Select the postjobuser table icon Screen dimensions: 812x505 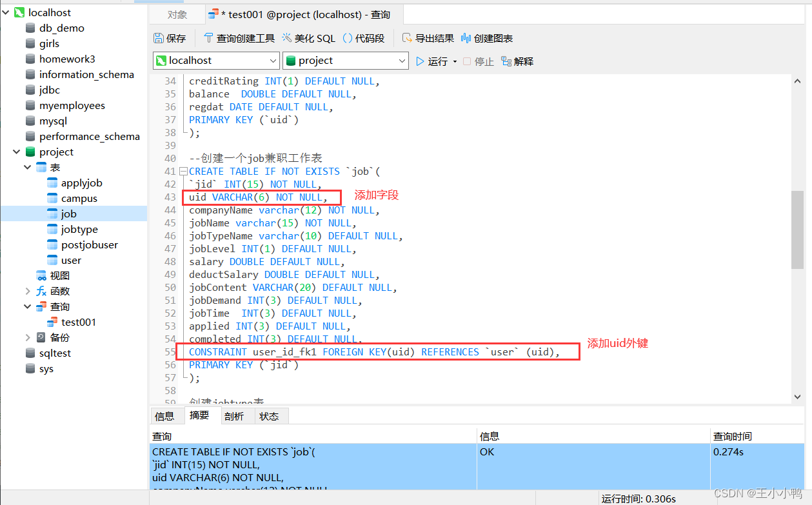[x=52, y=244]
